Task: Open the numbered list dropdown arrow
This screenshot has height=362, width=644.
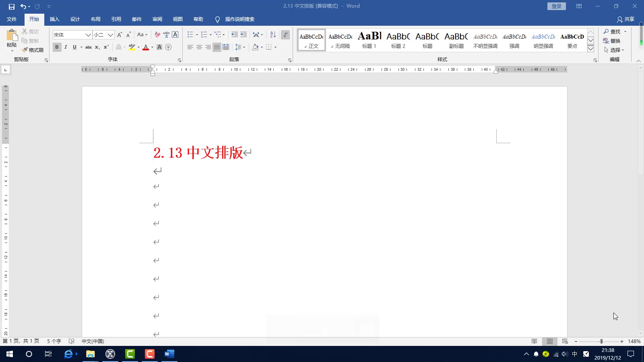Action: coord(211,35)
